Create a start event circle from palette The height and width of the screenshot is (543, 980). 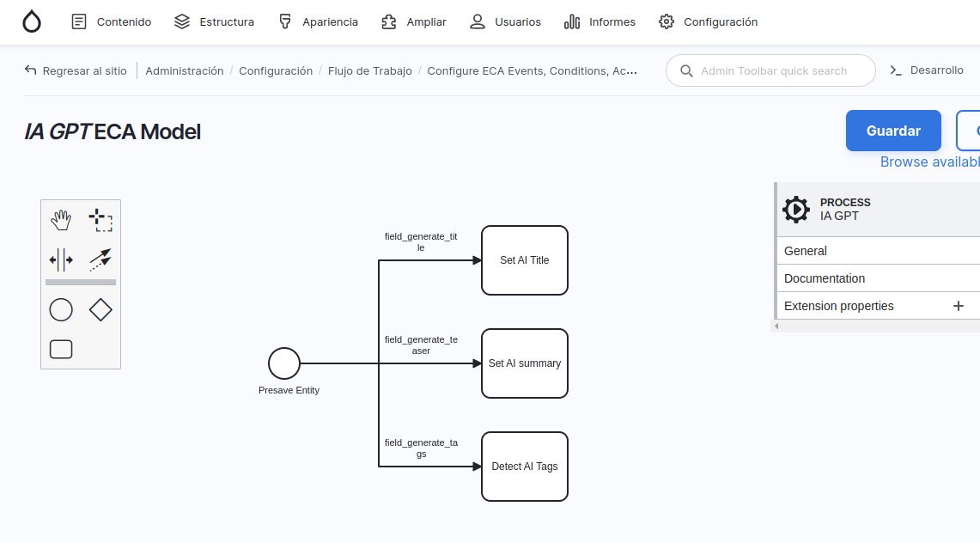coord(61,309)
